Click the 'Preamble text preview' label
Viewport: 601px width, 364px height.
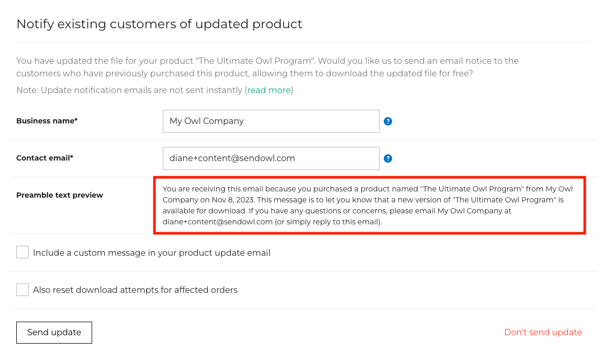tap(60, 195)
